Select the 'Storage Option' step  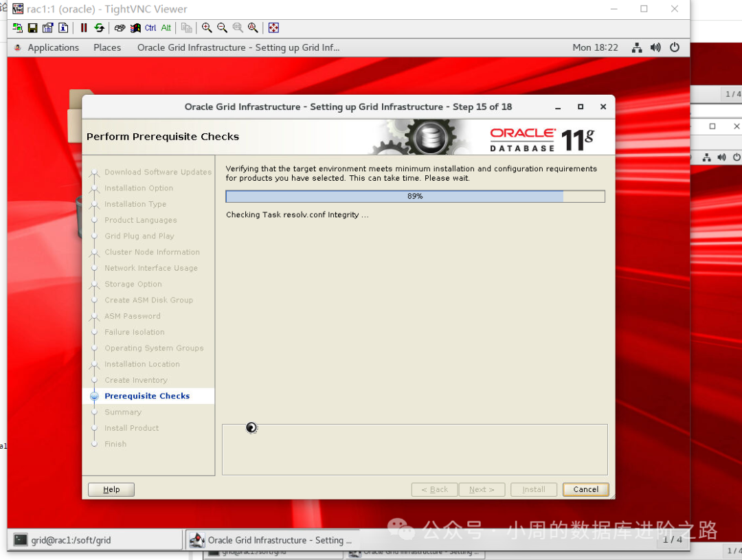(x=133, y=284)
